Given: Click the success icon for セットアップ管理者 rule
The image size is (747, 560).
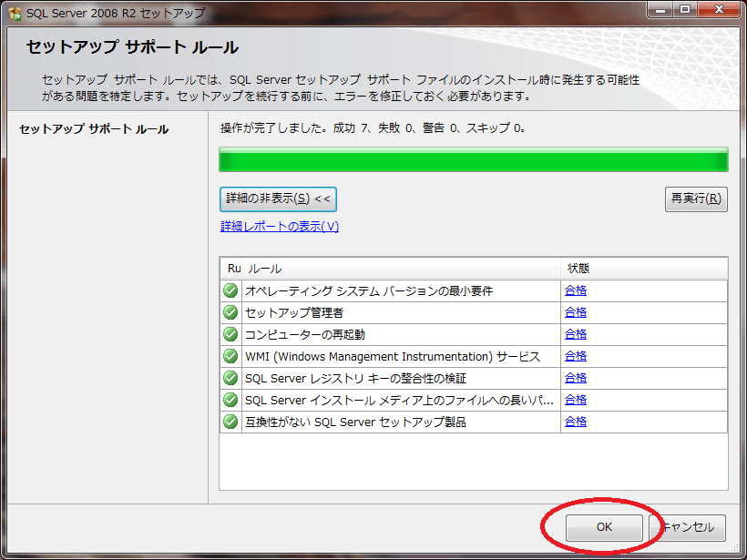Looking at the screenshot, I should 230,311.
